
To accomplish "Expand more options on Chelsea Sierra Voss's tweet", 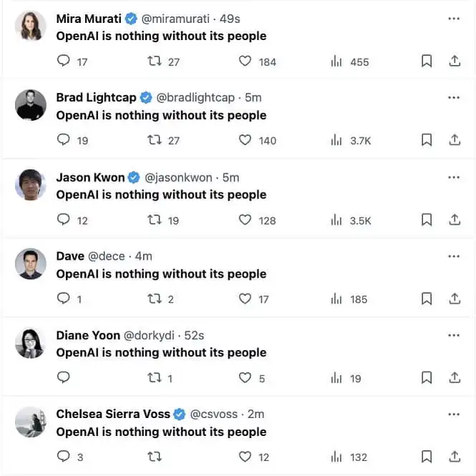I will pos(454,414).
